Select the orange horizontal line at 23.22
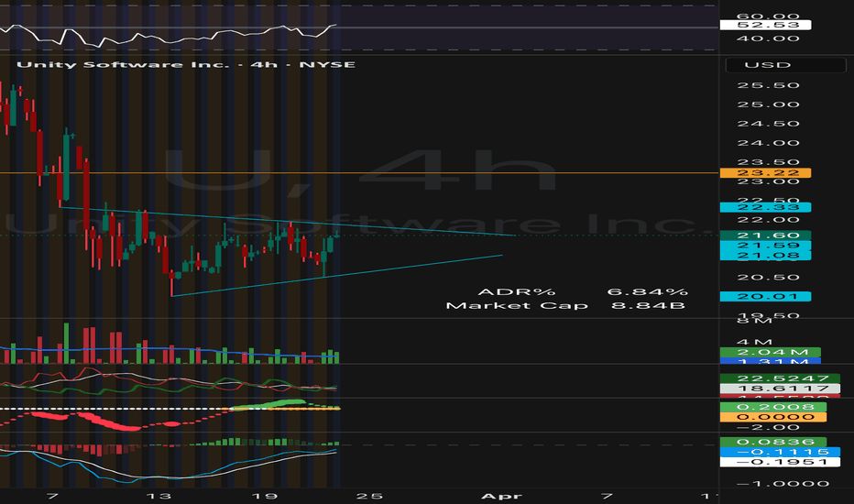 (x=359, y=172)
